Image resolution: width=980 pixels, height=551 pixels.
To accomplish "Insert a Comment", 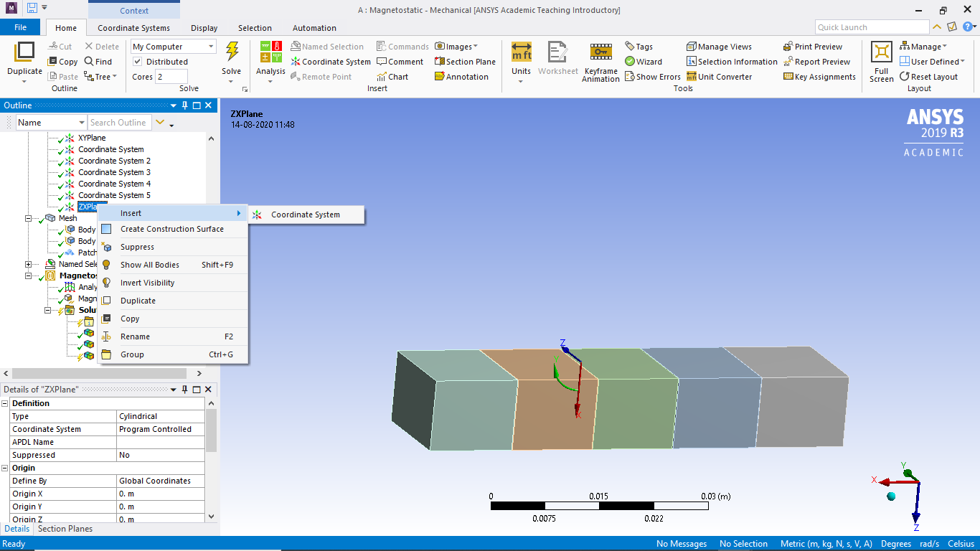I will click(400, 62).
